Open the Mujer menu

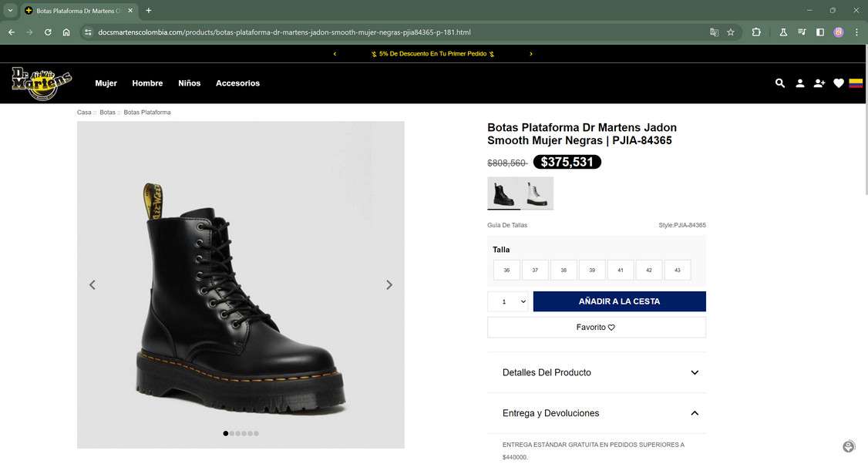[x=106, y=83]
